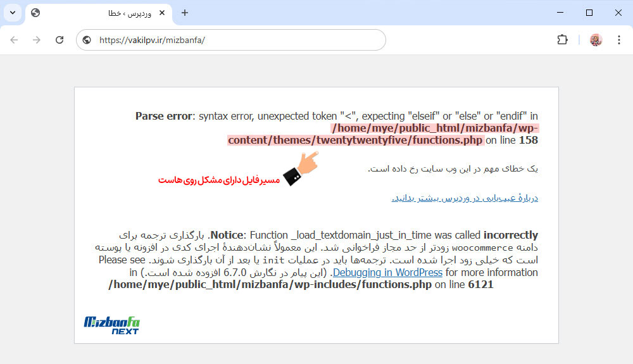Close the browser window
Screen dimensions: 633x364
(x=618, y=13)
